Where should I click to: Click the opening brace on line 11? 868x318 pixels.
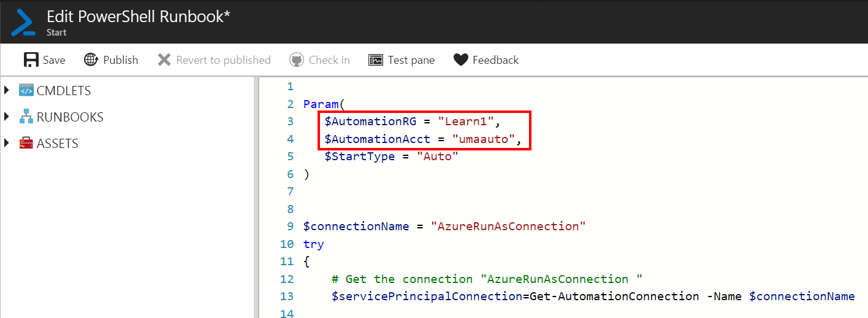coord(306,262)
